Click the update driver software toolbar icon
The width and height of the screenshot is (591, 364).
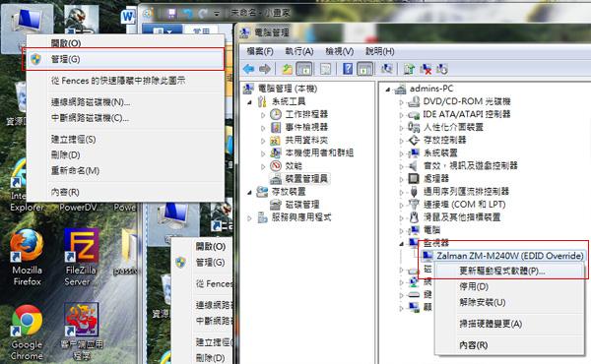[x=409, y=69]
